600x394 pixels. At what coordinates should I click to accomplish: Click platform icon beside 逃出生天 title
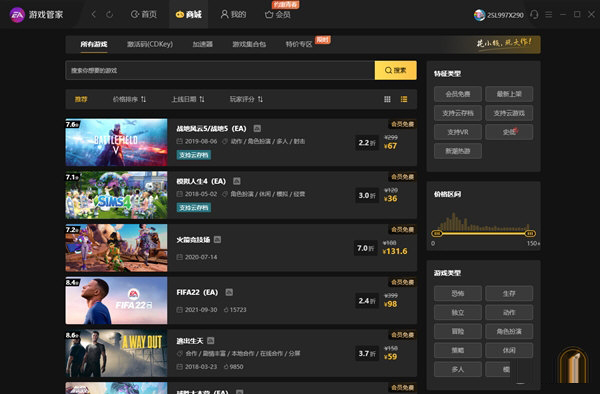[x=210, y=340]
